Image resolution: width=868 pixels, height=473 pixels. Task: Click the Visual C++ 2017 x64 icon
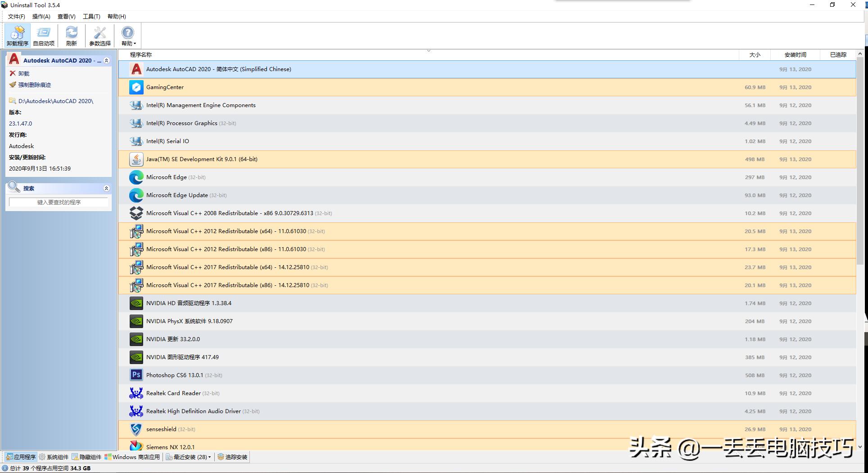(x=136, y=267)
